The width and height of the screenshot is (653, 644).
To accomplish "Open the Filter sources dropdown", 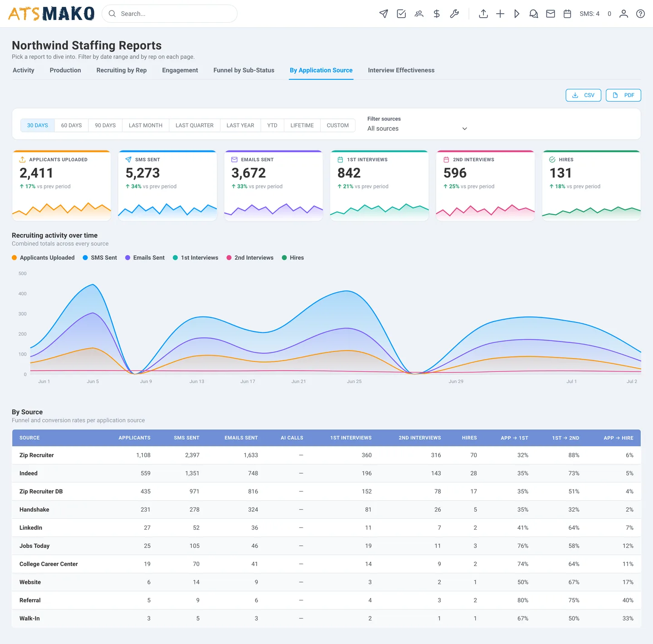I will click(417, 129).
